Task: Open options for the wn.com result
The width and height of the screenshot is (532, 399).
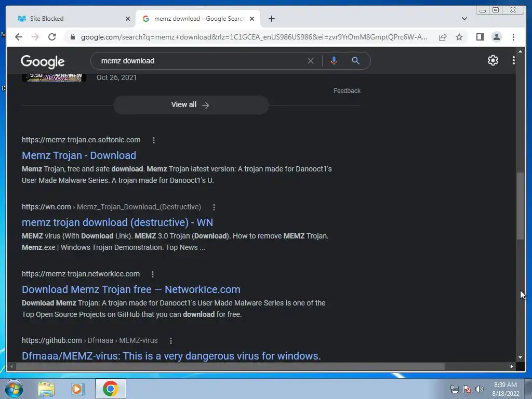Action: pyautogui.click(x=214, y=207)
